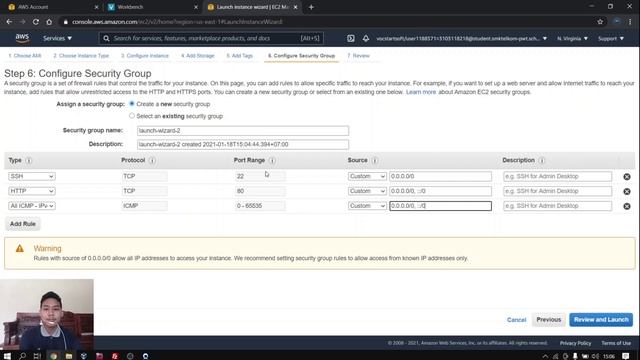
Task: Edit SSH rule source 0.0.0.0/0 field
Action: pos(440,176)
